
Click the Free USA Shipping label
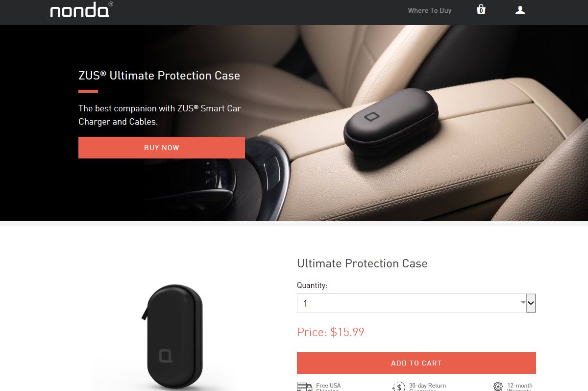pos(328,387)
